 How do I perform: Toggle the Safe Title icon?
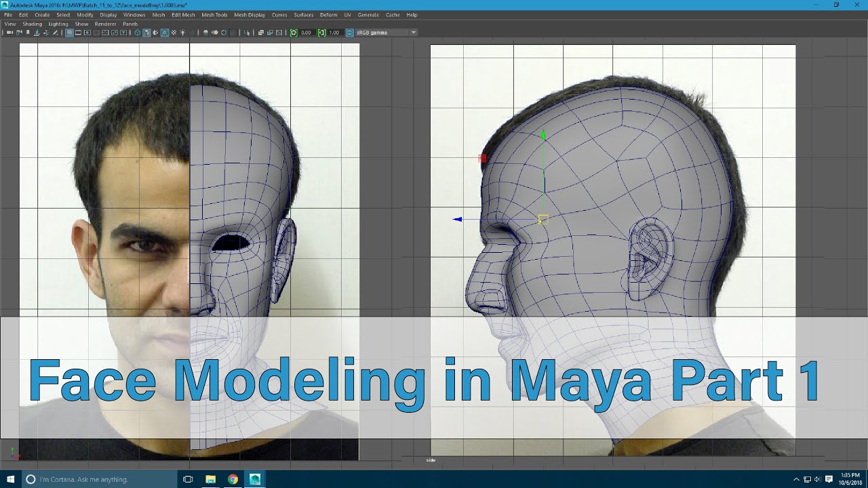pos(123,33)
